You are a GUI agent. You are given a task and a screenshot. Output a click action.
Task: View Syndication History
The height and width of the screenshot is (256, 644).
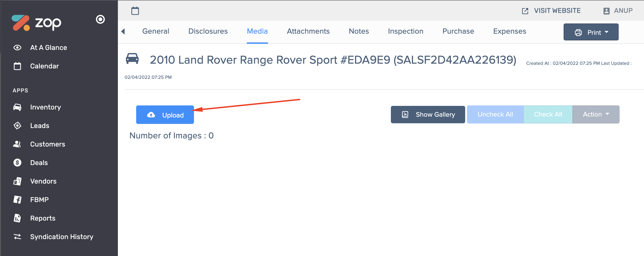tap(61, 237)
